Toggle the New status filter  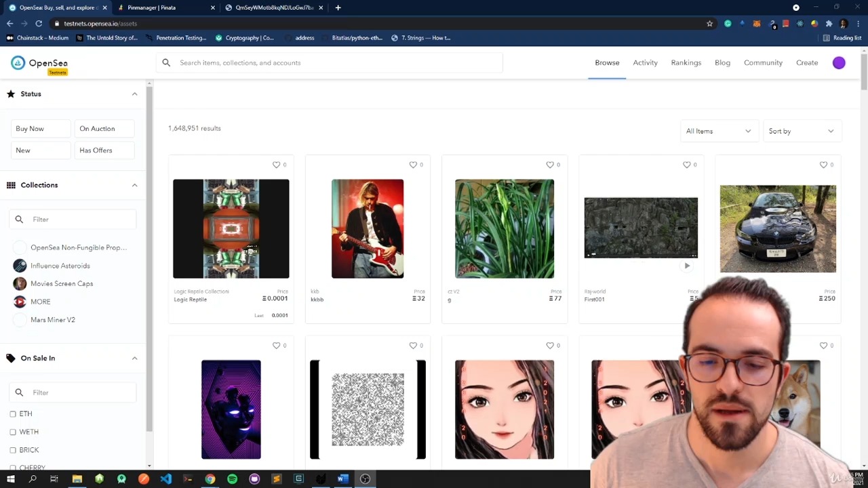click(40, 150)
